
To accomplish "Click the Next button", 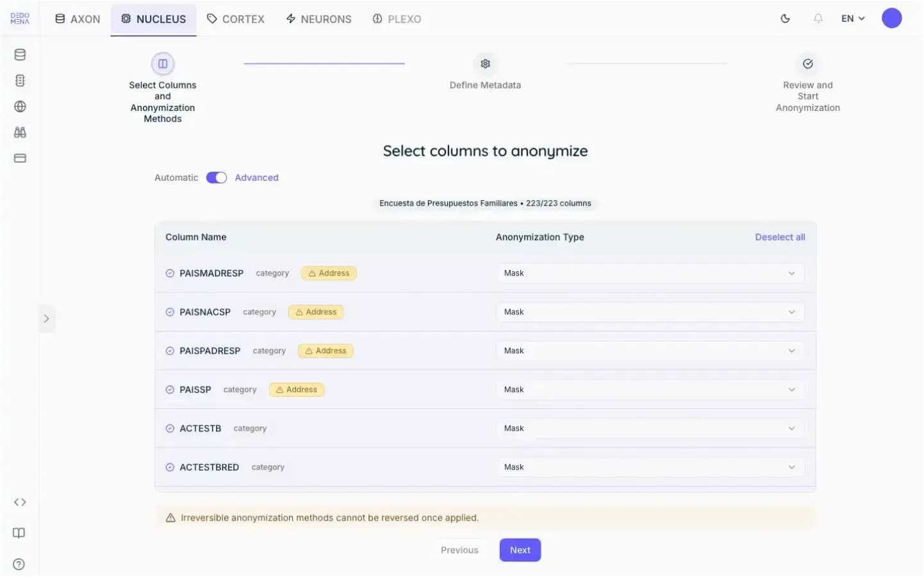I will coord(520,551).
